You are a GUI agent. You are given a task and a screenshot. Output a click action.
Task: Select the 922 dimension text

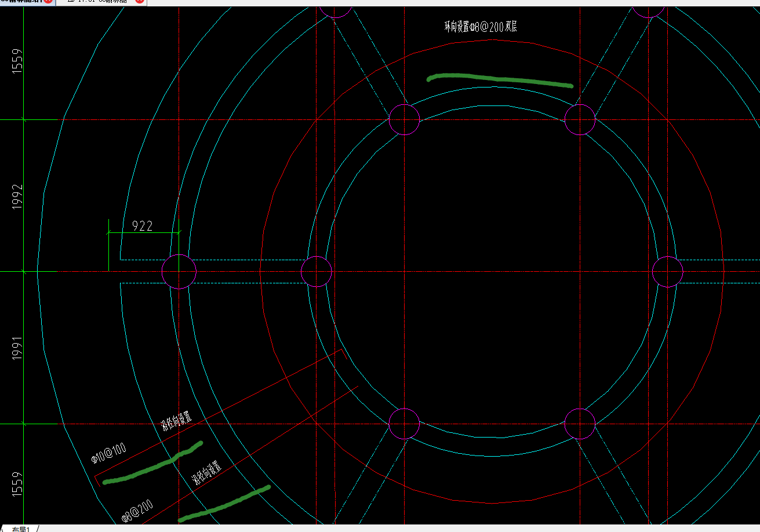(143, 225)
